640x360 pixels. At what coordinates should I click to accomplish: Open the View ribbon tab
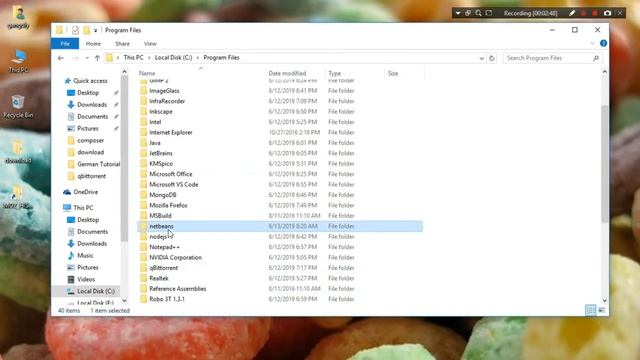(x=150, y=44)
